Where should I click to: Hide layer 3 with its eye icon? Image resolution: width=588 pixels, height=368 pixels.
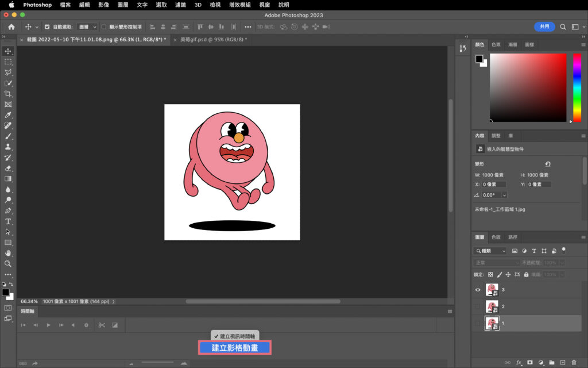[x=477, y=290]
